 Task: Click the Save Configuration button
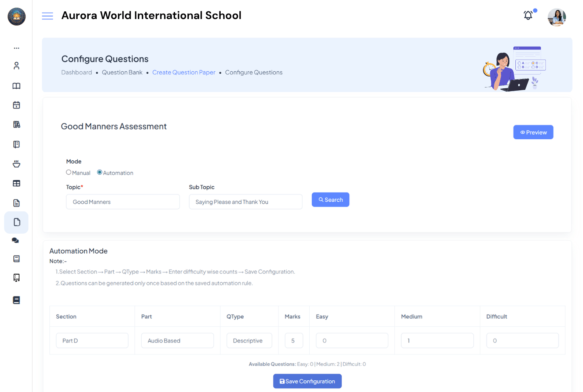coord(307,381)
